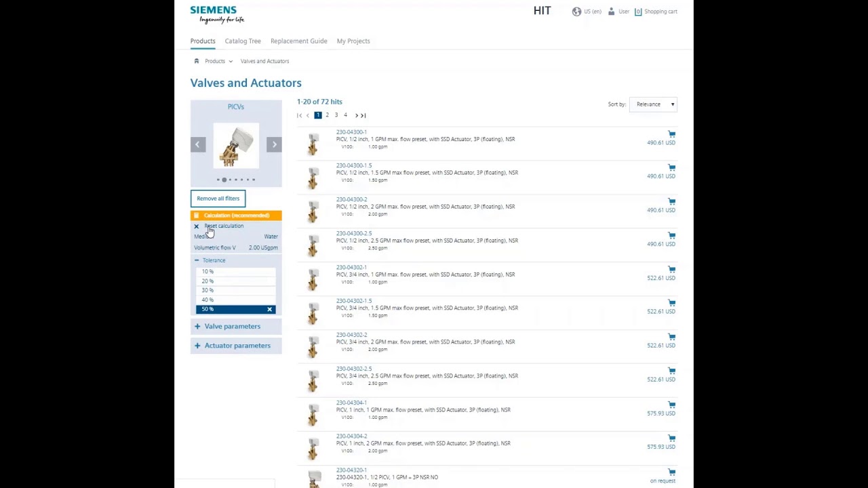The height and width of the screenshot is (488, 868).
Task: Click thumbnail of product 230-04300-2
Action: [x=313, y=210]
